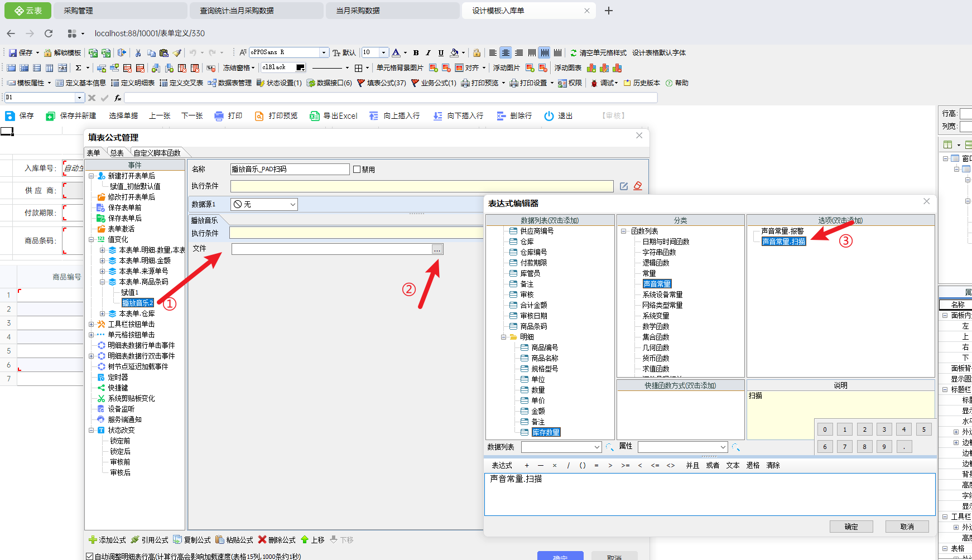Click the clear condition eraser icon

click(x=638, y=186)
